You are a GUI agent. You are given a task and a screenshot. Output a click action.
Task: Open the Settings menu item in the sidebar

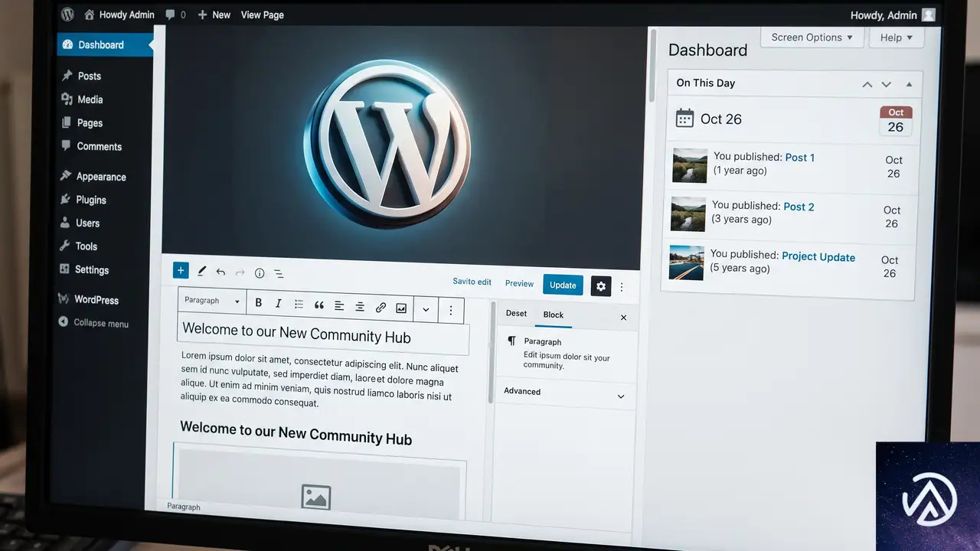click(84, 269)
